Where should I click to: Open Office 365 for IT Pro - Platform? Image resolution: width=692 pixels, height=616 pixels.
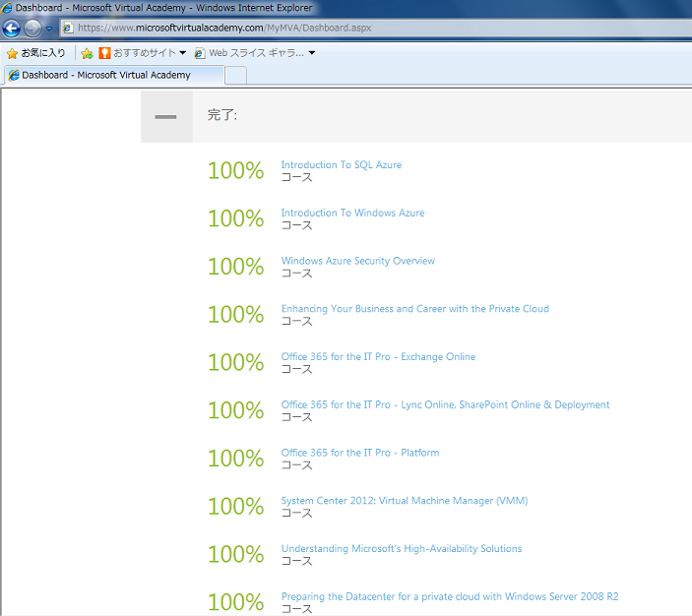(359, 453)
